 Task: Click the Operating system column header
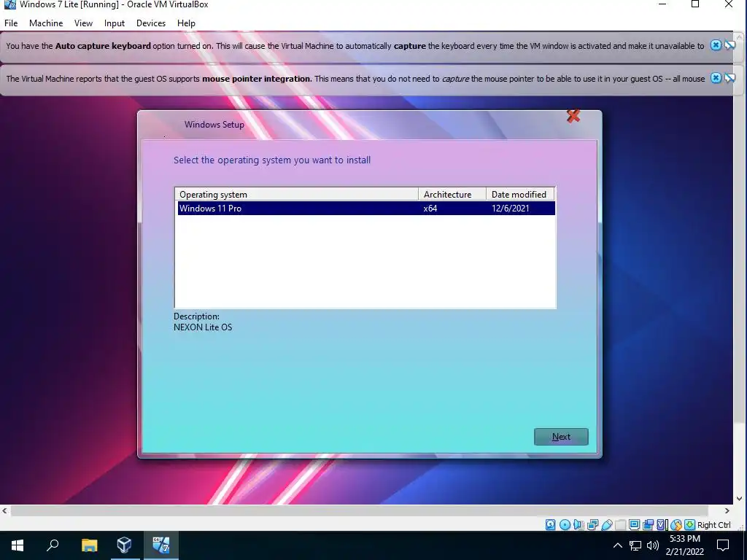click(x=296, y=194)
